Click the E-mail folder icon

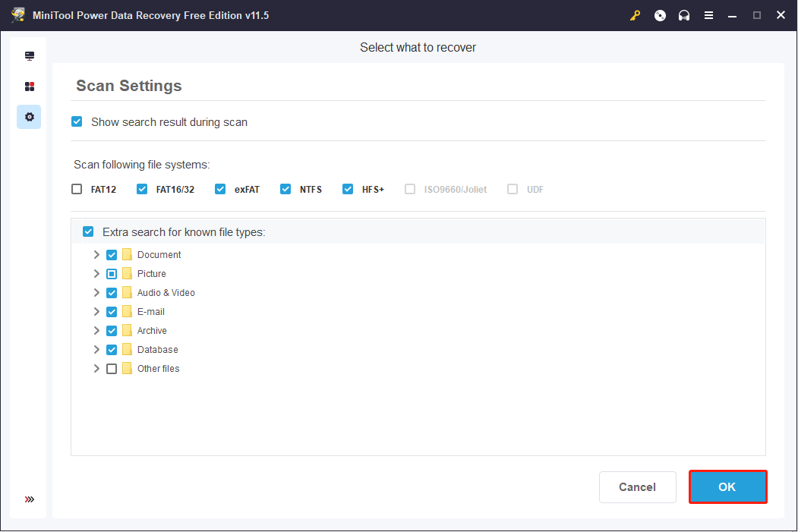pos(127,311)
